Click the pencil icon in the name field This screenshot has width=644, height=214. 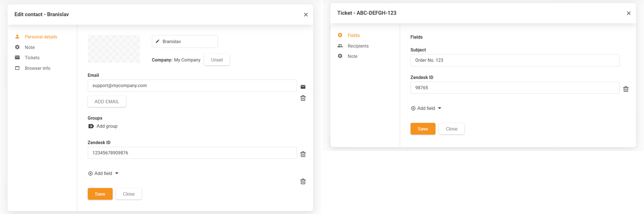[158, 41]
